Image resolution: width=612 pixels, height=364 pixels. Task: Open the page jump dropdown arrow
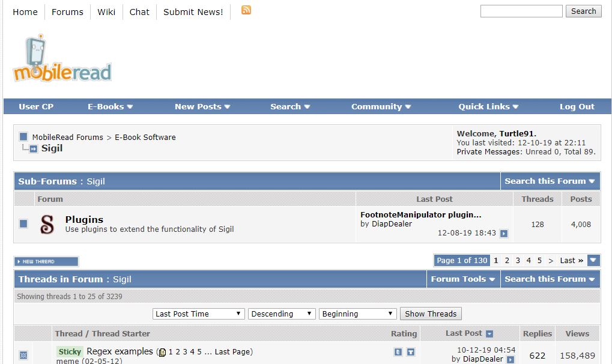(x=593, y=260)
